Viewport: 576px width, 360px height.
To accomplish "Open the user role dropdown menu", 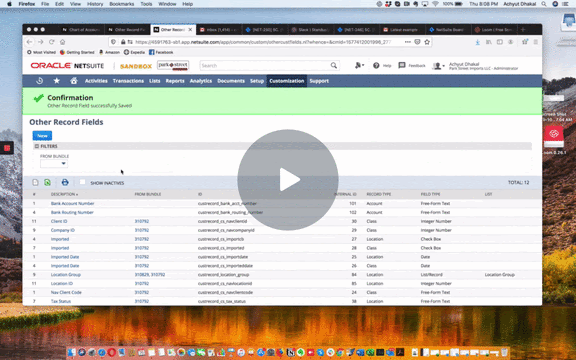I will coord(439,66).
